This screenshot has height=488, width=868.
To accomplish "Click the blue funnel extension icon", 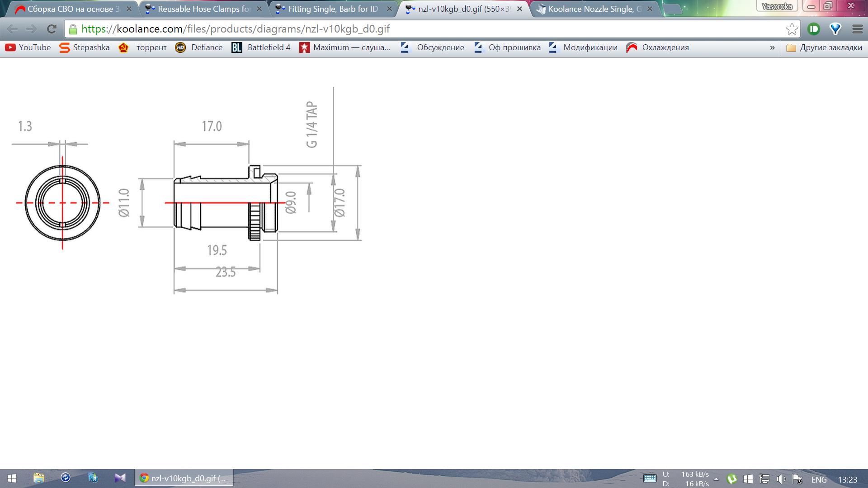I will click(x=835, y=29).
